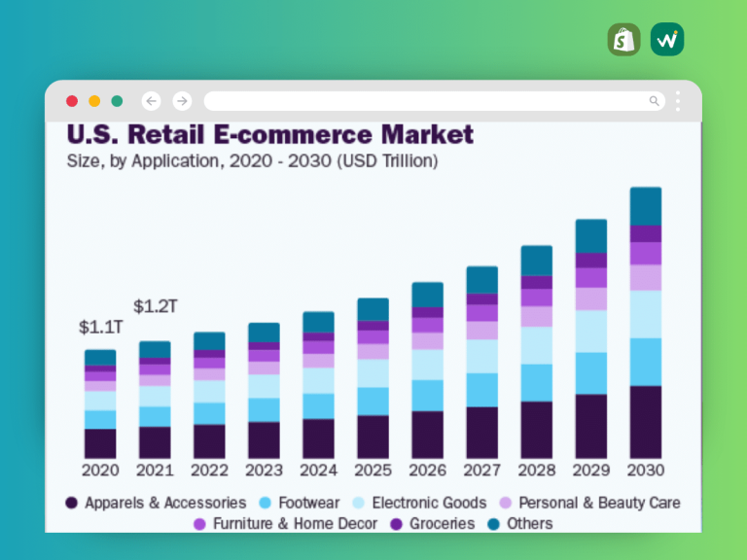Select the Others top segment of 2025 bar

(x=373, y=309)
